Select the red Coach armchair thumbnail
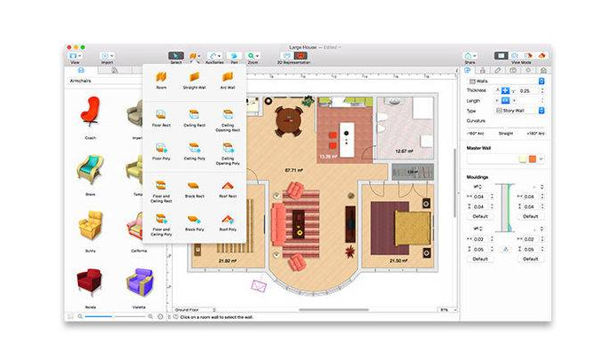The width and height of the screenshot is (606, 364). pos(90,112)
